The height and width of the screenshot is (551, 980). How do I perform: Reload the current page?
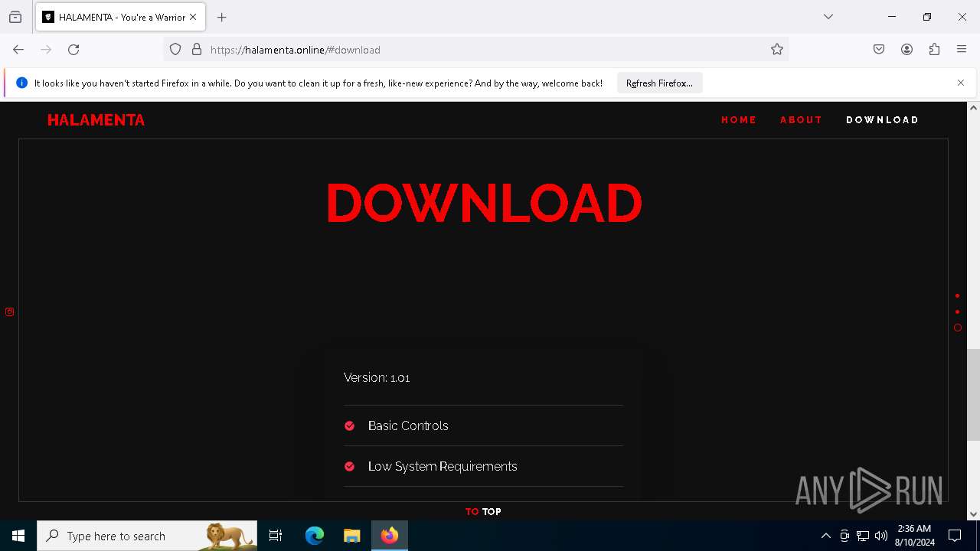tap(73, 50)
